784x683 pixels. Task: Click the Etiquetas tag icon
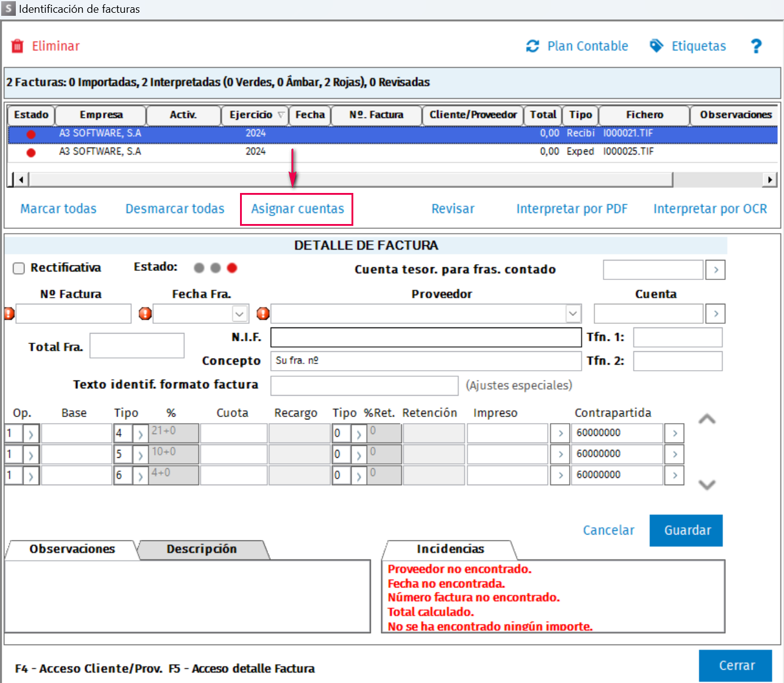[656, 46]
